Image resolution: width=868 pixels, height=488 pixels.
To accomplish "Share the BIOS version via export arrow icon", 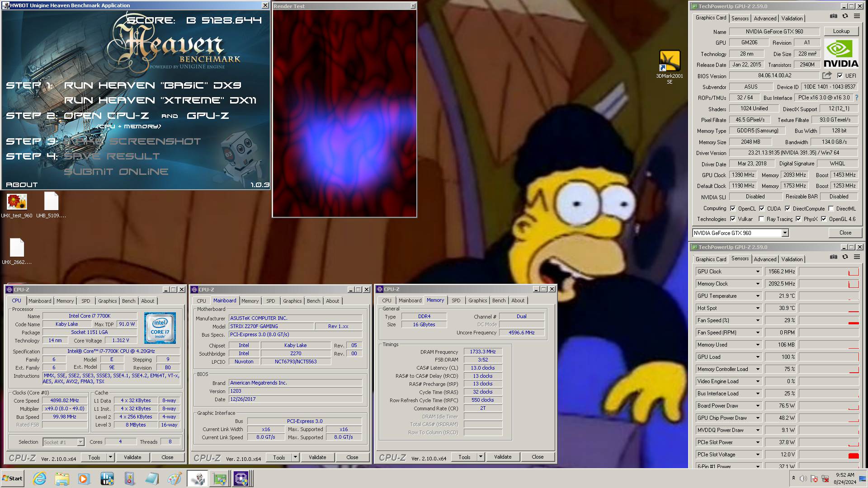I will tap(827, 75).
